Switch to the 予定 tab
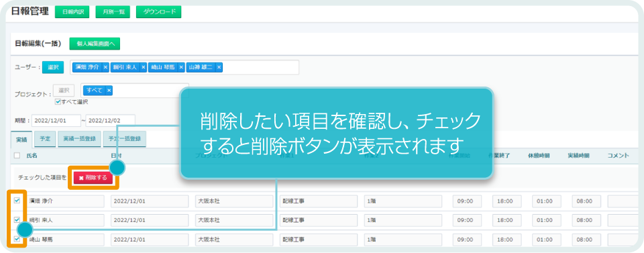644x253 pixels. coord(45,139)
